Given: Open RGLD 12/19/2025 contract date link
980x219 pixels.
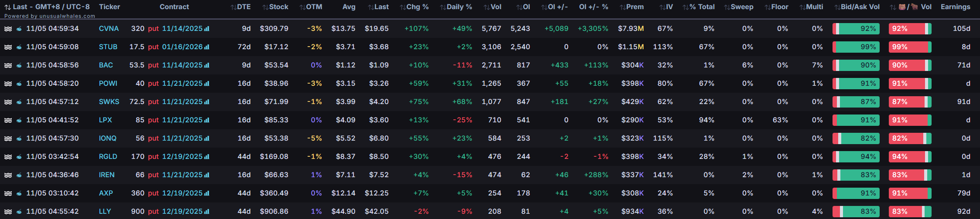Looking at the screenshot, I should (182, 157).
